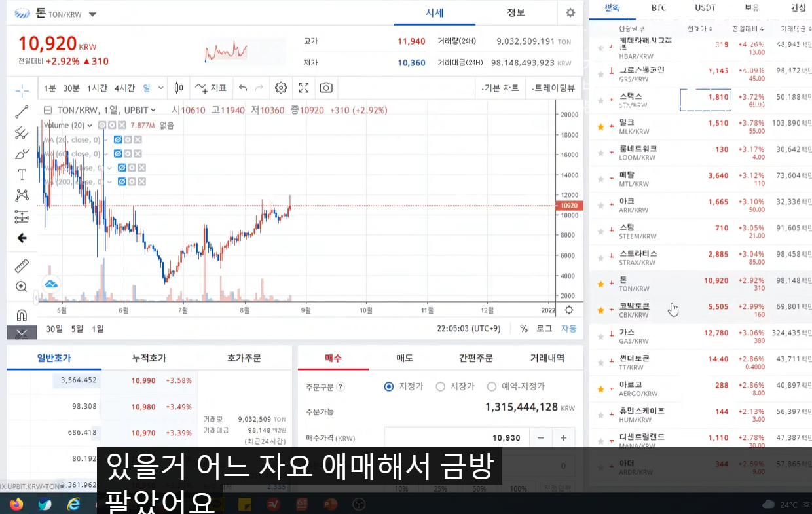Open the 간편주문 tab
The height and width of the screenshot is (514, 812).
[476, 358]
